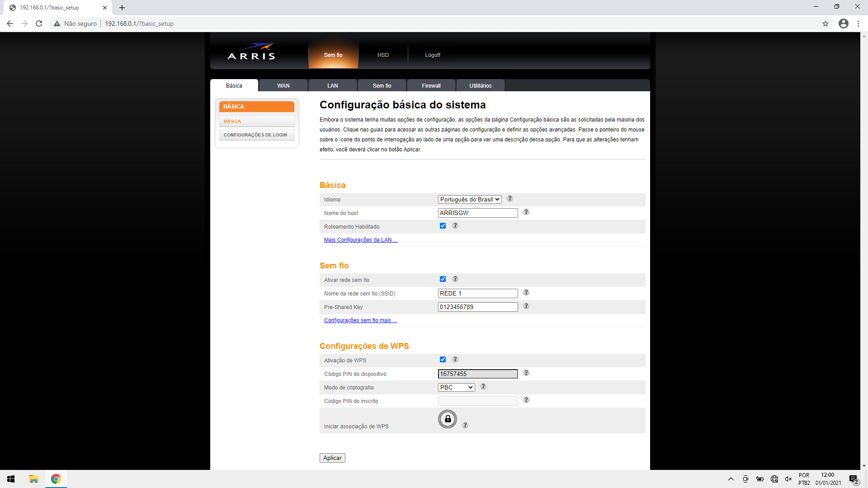Click the ARRIS logo

[251, 52]
